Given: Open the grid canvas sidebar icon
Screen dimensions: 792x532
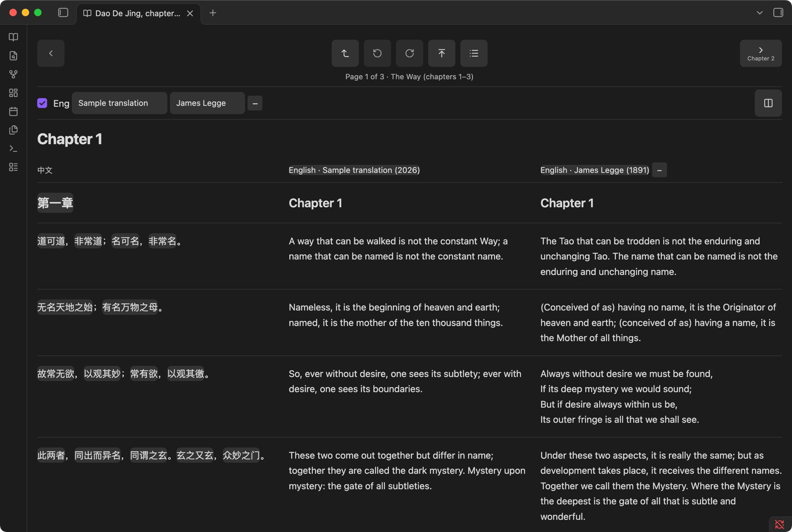Looking at the screenshot, I should [x=13, y=93].
